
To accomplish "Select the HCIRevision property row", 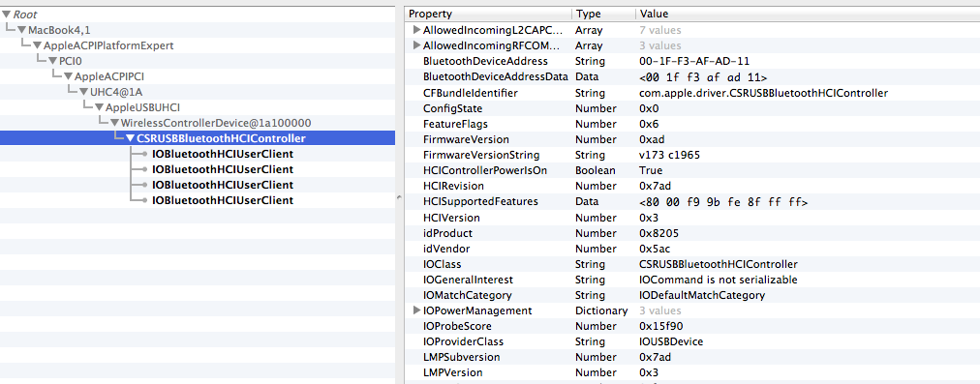I will point(691,186).
